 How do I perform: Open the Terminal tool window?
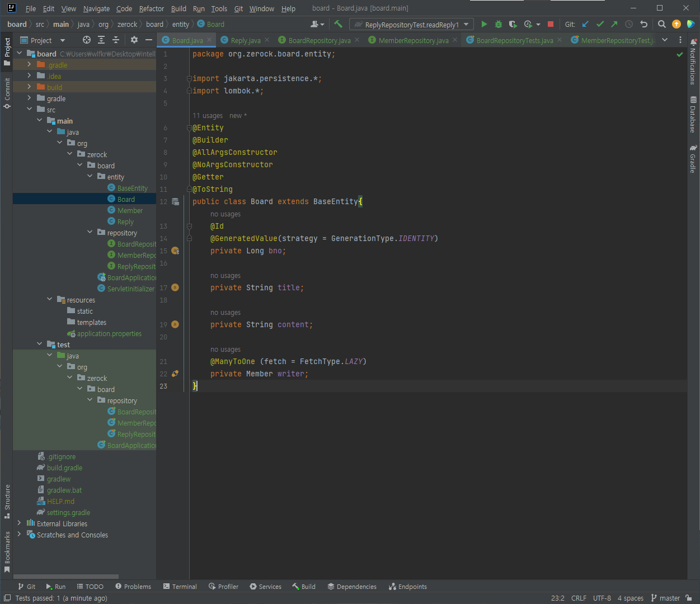tap(180, 587)
